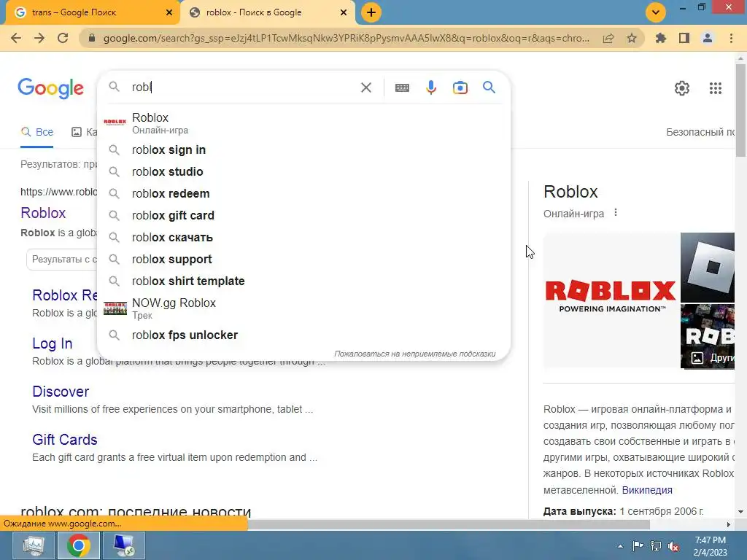Open the 'Log In' sitelink
Viewport: 747px width, 560px height.
53,343
